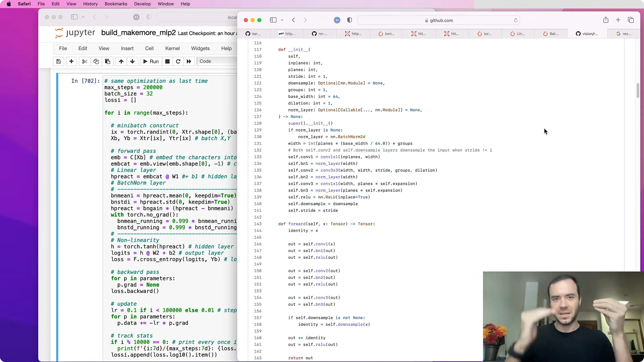The height and width of the screenshot is (362, 644).
Task: Switch to the res... Google tab
Action: point(623,34)
